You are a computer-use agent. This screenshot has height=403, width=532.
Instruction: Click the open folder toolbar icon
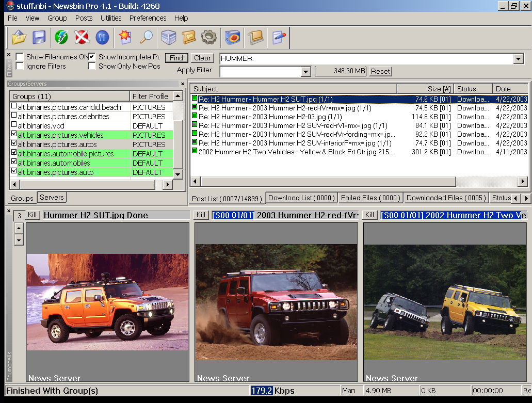(19, 37)
